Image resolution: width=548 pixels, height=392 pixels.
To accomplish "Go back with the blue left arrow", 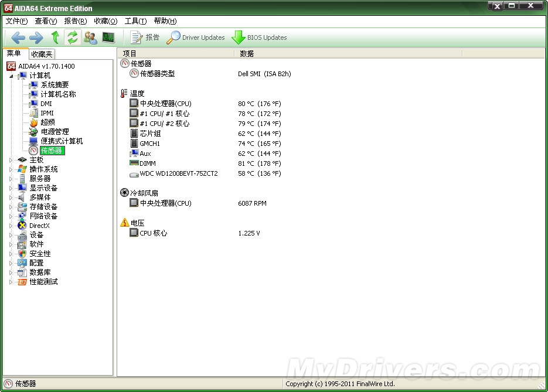I will click(18, 38).
